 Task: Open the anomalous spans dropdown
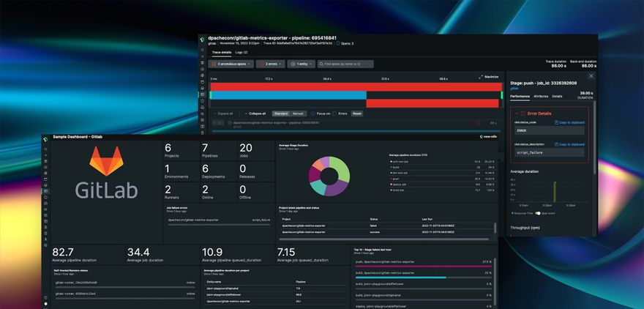coord(232,64)
